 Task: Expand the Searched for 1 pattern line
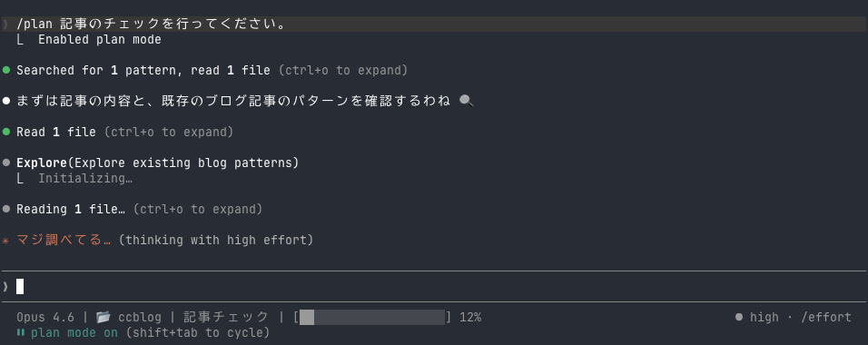click(x=143, y=70)
